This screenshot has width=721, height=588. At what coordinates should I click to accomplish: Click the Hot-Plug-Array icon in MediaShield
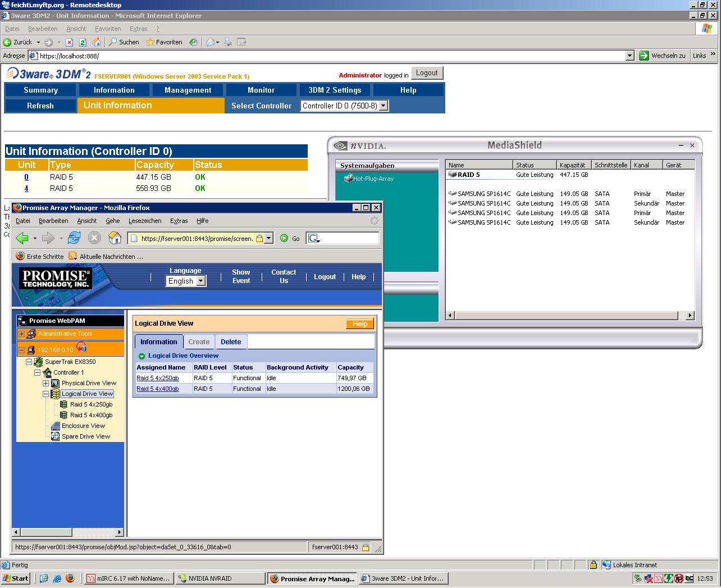[x=348, y=179]
